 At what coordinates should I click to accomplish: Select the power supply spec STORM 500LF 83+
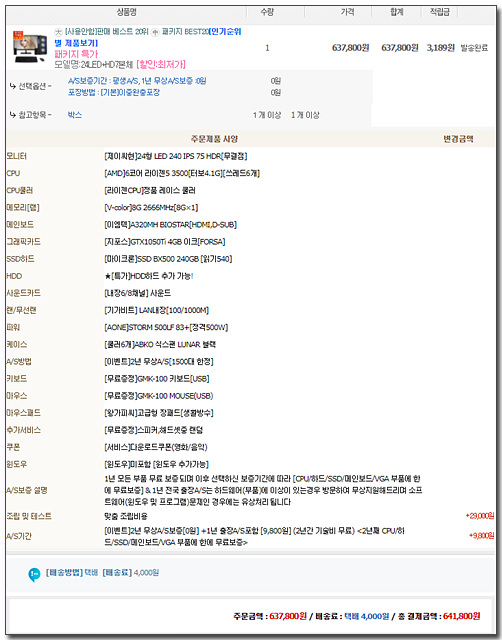pyautogui.click(x=166, y=328)
